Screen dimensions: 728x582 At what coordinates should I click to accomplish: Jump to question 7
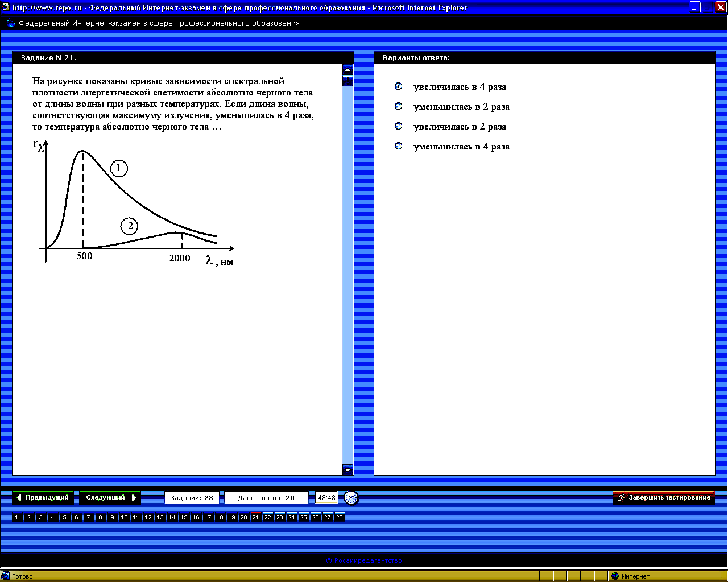point(89,517)
